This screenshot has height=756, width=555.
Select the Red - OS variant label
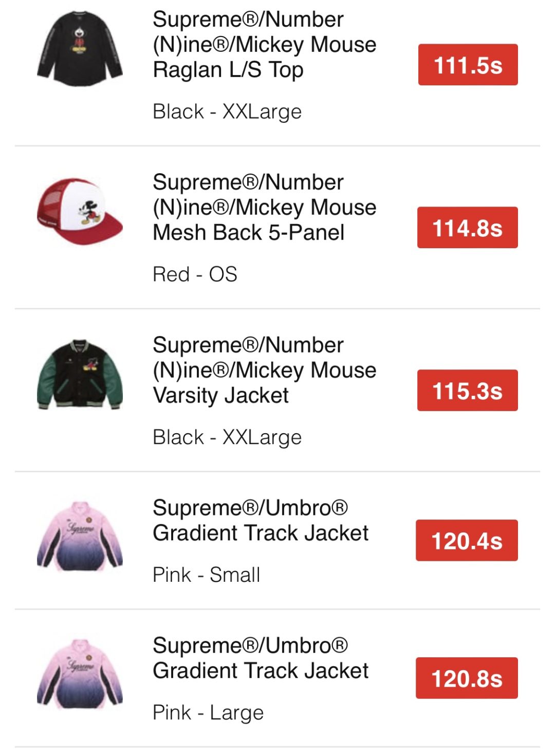point(195,274)
